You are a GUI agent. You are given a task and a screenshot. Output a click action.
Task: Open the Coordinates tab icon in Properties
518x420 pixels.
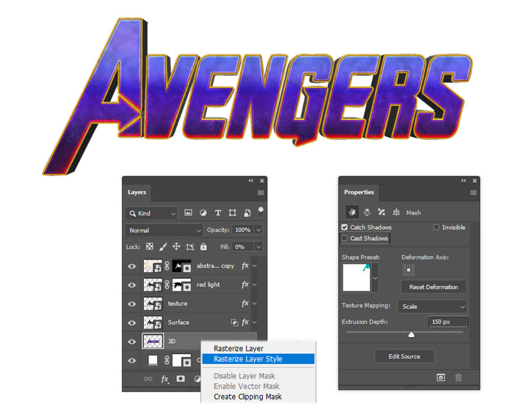pos(396,212)
